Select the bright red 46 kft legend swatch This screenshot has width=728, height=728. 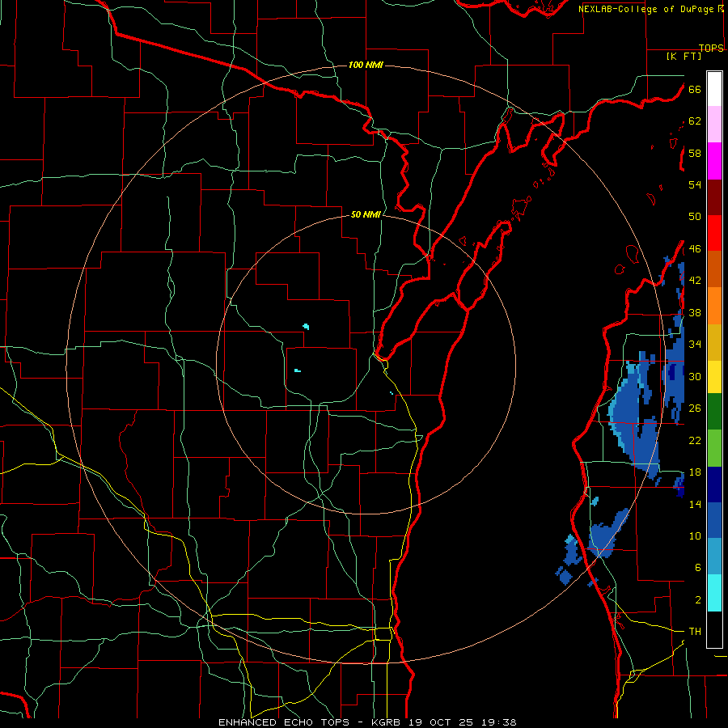point(714,233)
